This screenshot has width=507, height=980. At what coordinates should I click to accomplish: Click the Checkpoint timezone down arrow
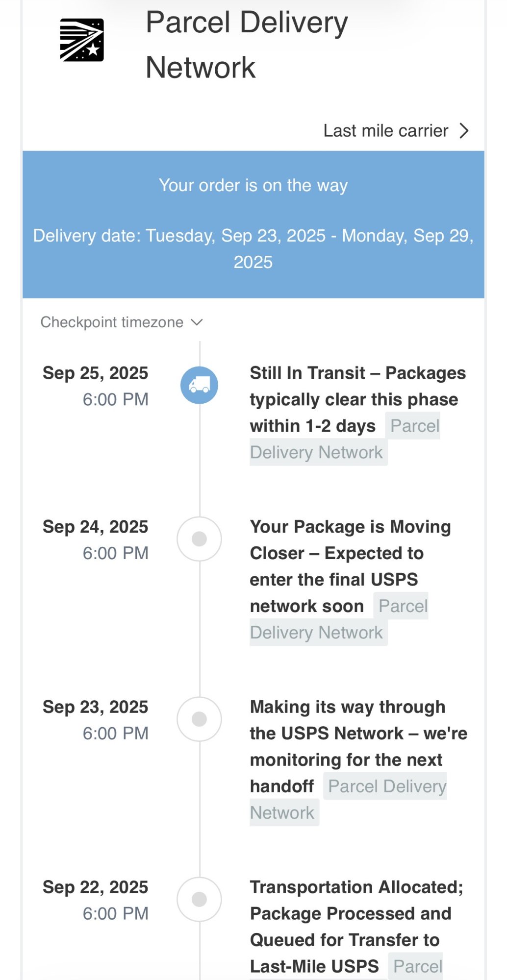pyautogui.click(x=197, y=322)
